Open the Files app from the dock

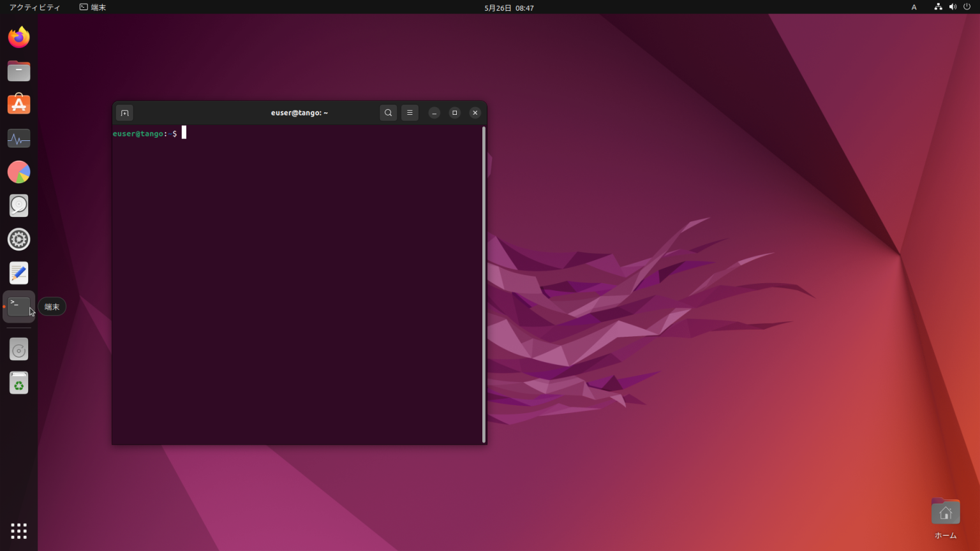tap(19, 70)
